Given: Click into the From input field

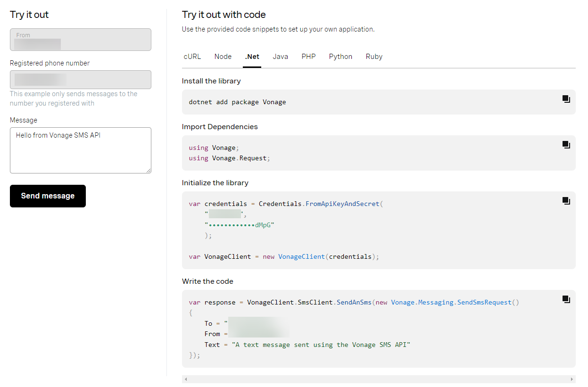Looking at the screenshot, I should [81, 40].
